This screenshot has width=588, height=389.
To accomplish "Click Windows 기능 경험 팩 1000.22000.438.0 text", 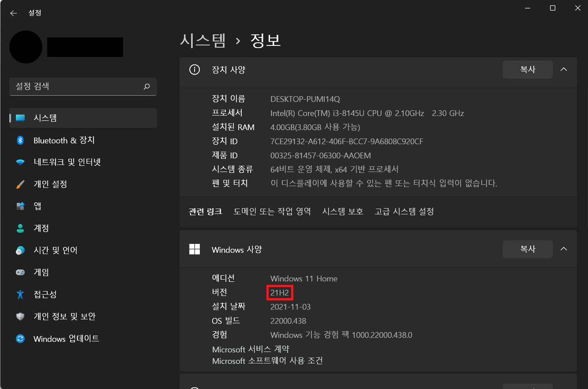I will click(x=341, y=335).
